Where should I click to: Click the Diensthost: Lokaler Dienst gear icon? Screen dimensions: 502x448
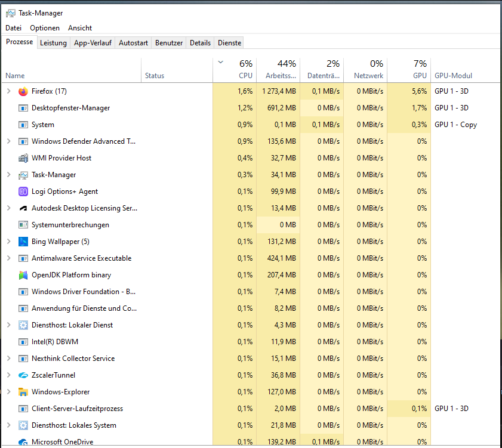[23, 325]
